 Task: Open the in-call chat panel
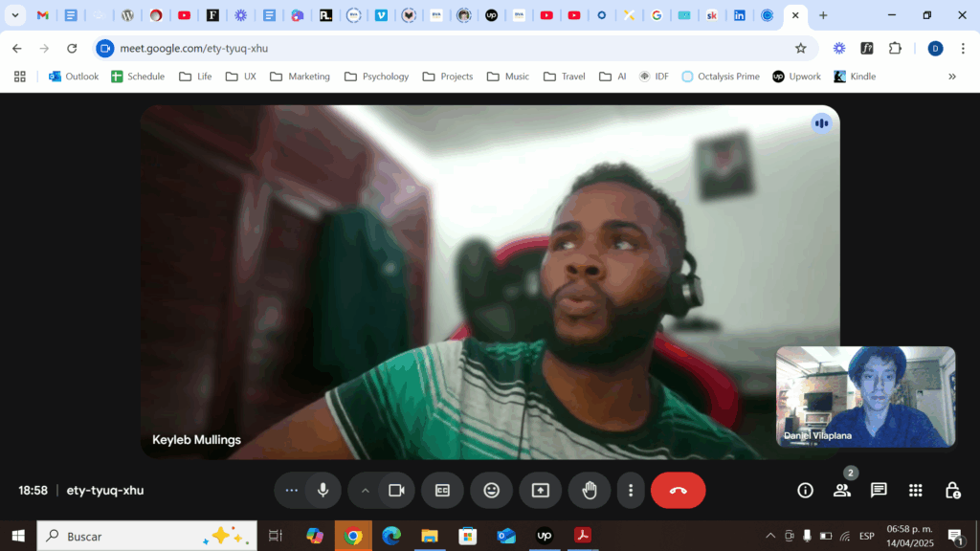coord(879,491)
